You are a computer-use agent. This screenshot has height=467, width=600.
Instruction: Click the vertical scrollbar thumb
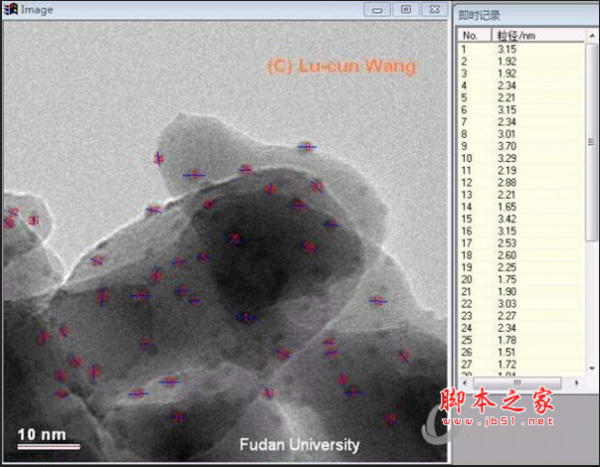592,142
